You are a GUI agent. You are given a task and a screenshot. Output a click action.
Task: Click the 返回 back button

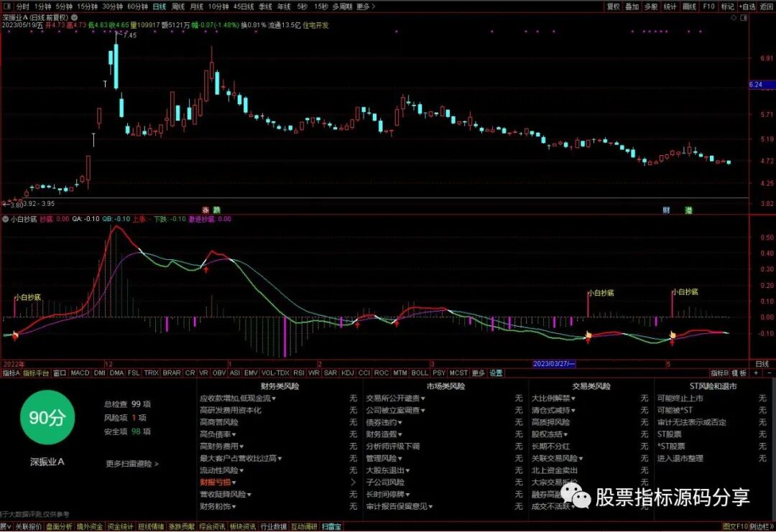pyautogui.click(x=767, y=6)
